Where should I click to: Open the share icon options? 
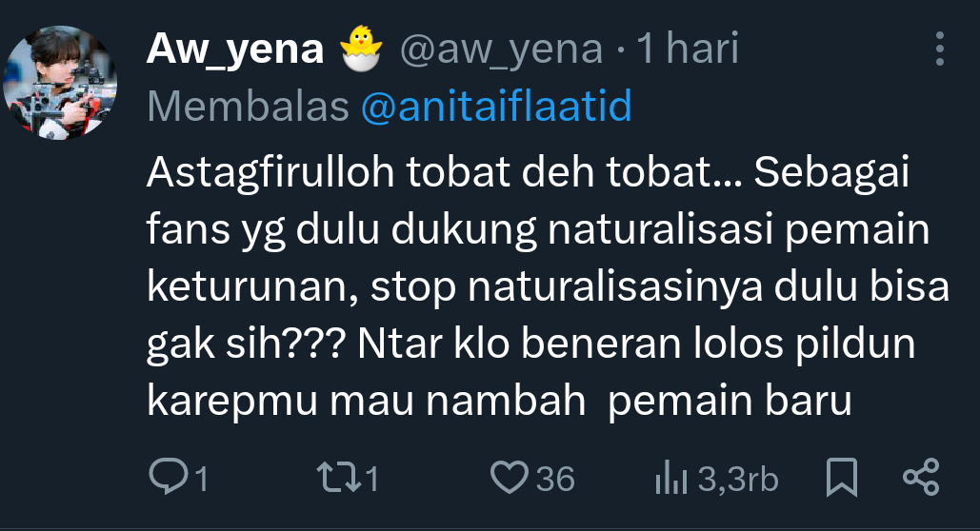click(x=921, y=478)
